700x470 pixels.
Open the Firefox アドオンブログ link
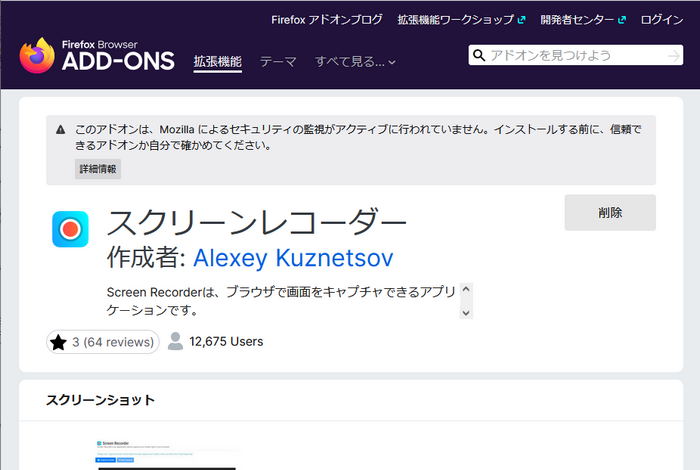point(327,20)
